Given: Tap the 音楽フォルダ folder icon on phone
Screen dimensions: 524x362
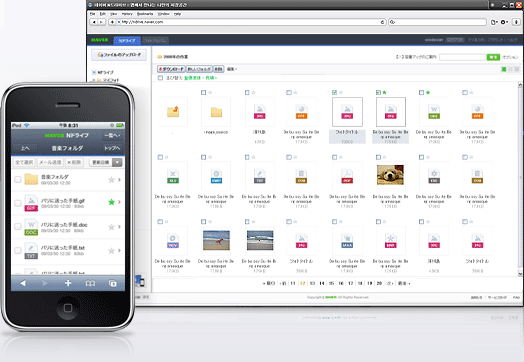Looking at the screenshot, I should coord(31,179).
